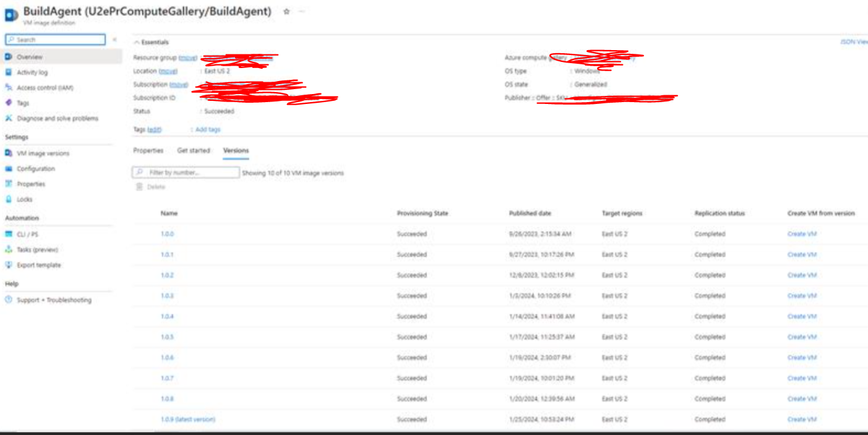
Task: Switch to the Get started tab
Action: pos(194,150)
